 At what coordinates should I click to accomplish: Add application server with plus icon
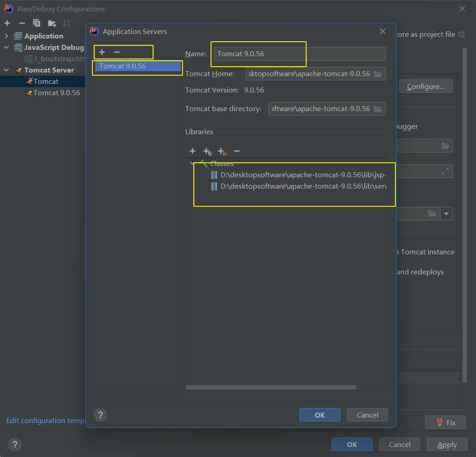pos(102,52)
